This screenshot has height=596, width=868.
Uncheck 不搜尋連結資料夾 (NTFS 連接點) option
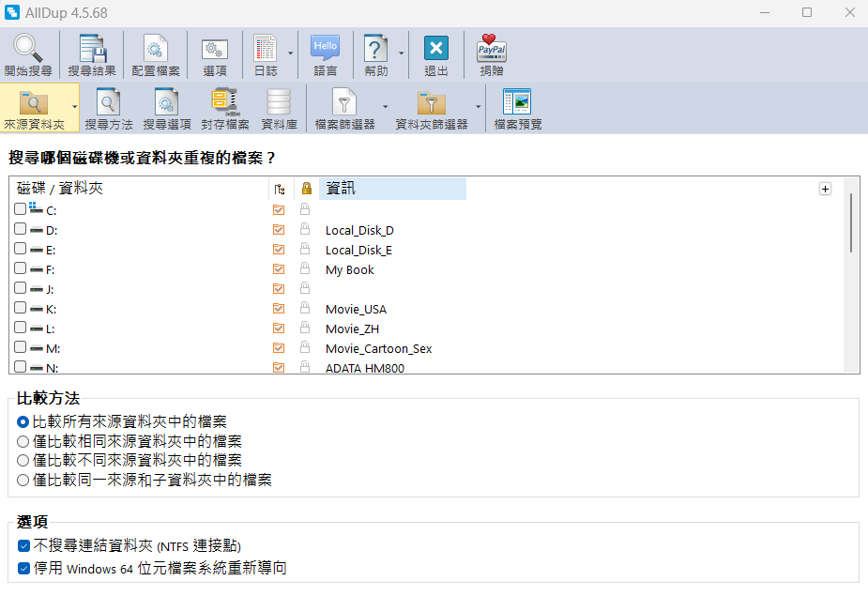coord(23,546)
